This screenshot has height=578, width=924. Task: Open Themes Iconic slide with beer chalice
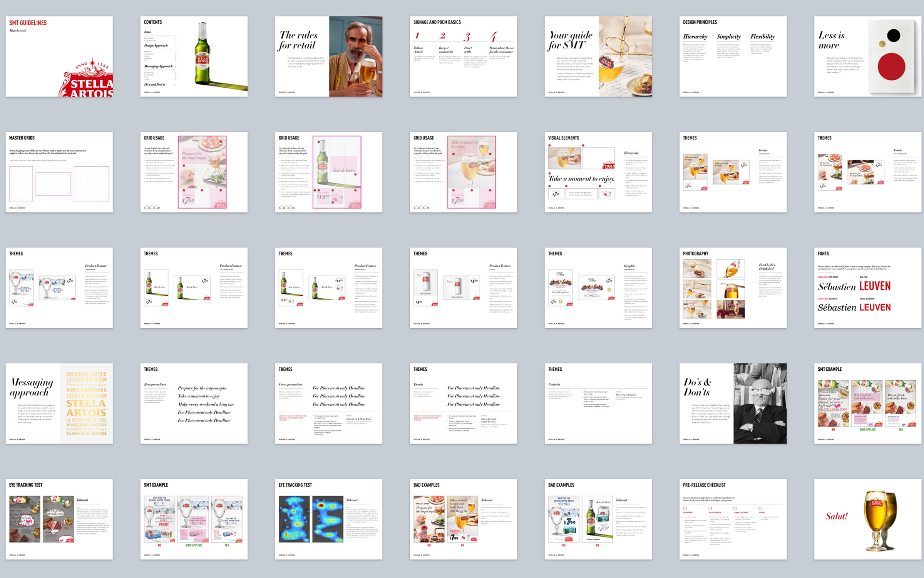[733, 172]
